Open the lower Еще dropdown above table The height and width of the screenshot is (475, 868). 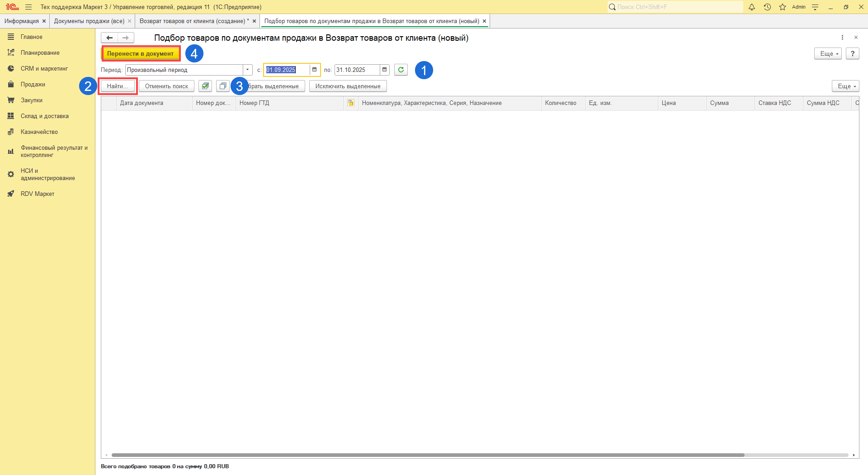point(845,86)
